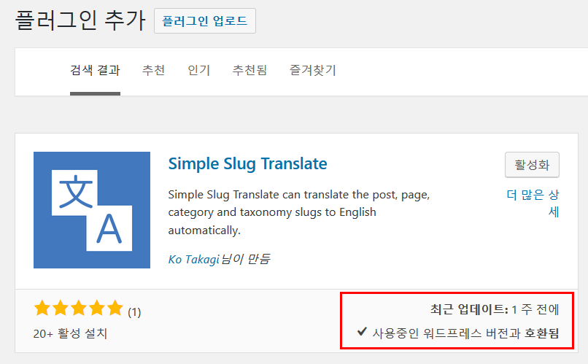Visit author Ko Takagi link

coord(193,259)
